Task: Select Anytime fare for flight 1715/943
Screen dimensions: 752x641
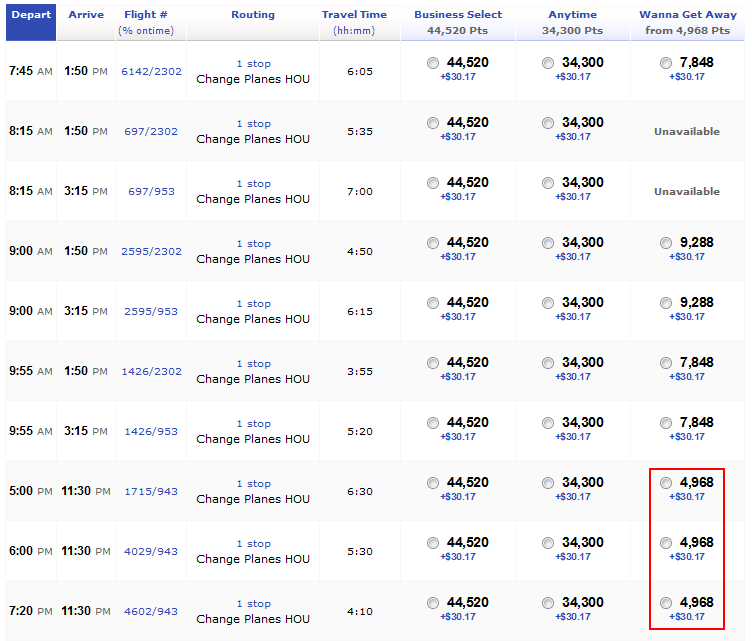Action: (548, 483)
